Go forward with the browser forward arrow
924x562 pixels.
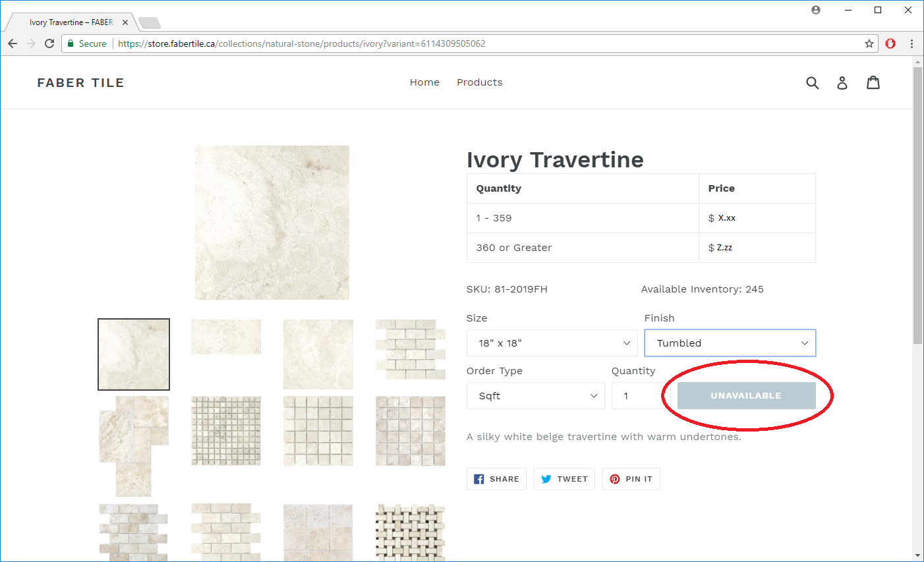(31, 43)
